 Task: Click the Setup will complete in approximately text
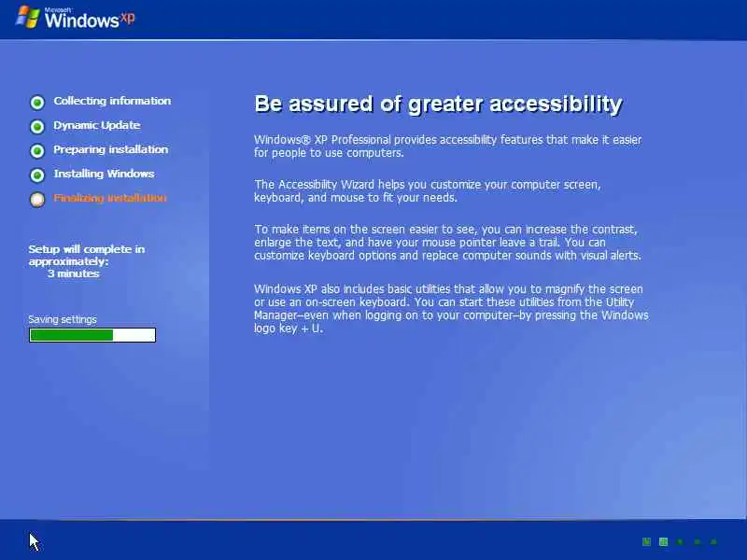point(86,255)
